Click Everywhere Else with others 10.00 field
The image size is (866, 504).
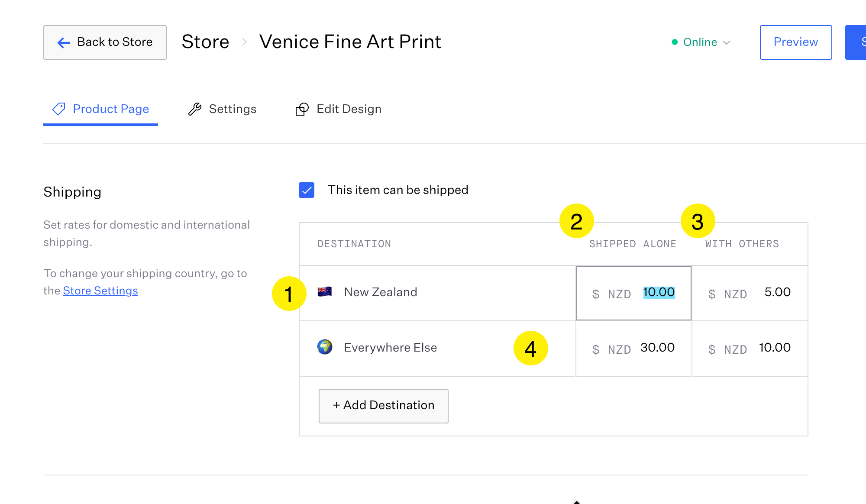(x=774, y=348)
